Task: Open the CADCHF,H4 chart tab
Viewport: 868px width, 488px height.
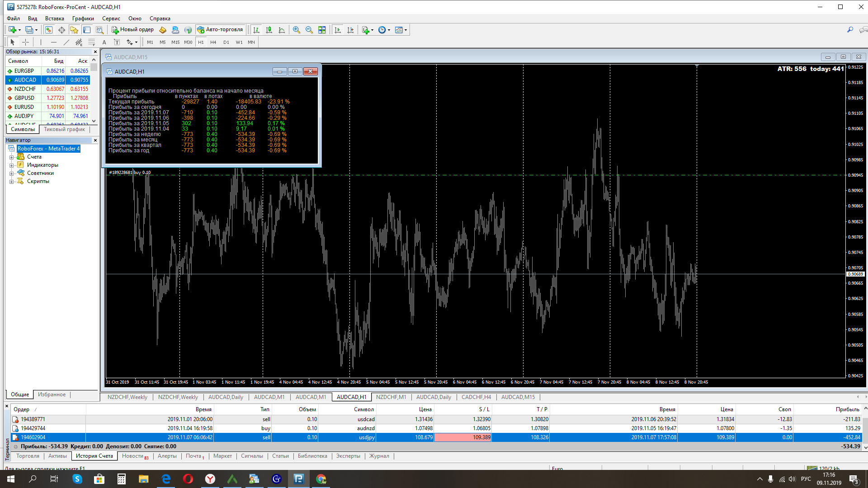Action: point(476,397)
